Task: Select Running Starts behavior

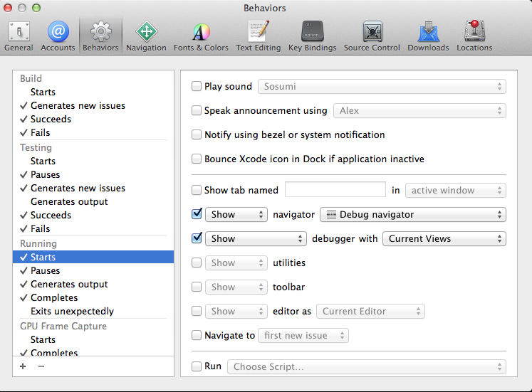Action: 93,257
